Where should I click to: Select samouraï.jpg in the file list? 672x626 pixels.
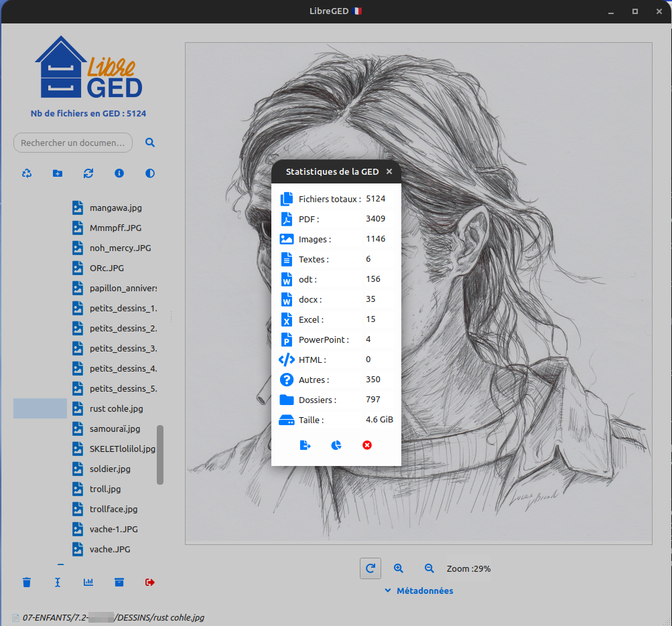point(115,428)
